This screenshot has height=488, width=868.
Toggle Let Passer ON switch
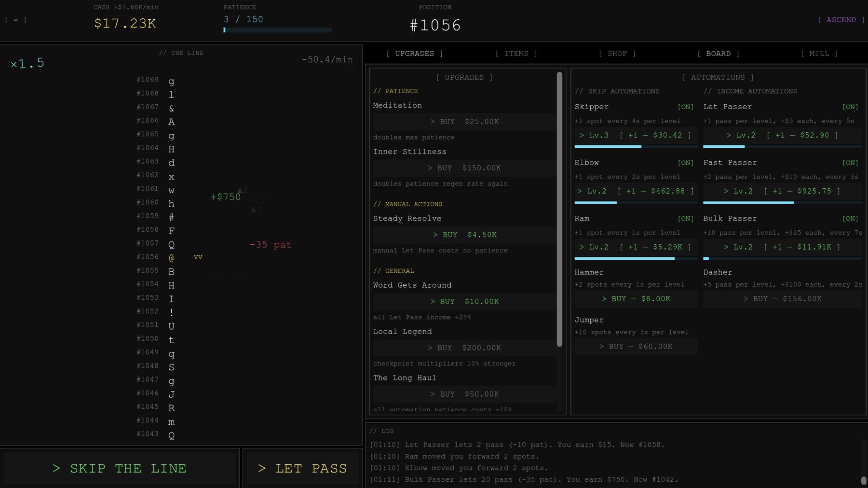click(850, 107)
